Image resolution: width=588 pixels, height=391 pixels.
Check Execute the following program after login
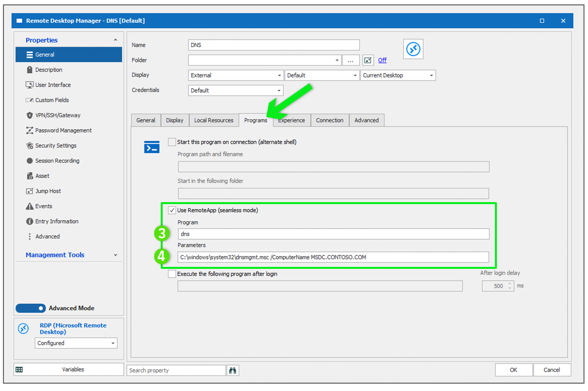172,274
